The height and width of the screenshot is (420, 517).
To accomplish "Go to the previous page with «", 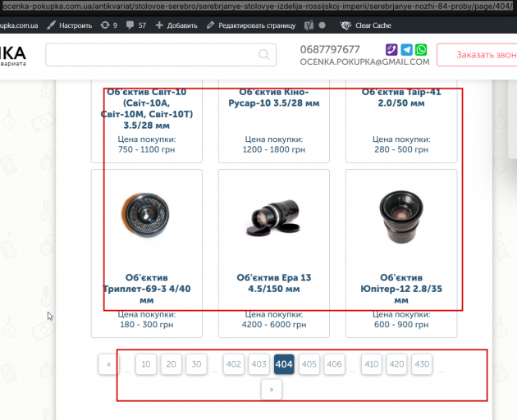I will (x=109, y=364).
